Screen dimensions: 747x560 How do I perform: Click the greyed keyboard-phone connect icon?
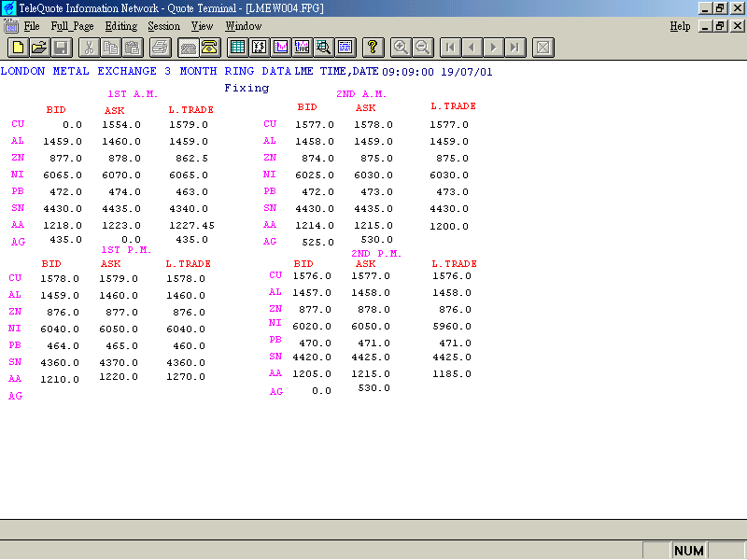pyautogui.click(x=189, y=48)
